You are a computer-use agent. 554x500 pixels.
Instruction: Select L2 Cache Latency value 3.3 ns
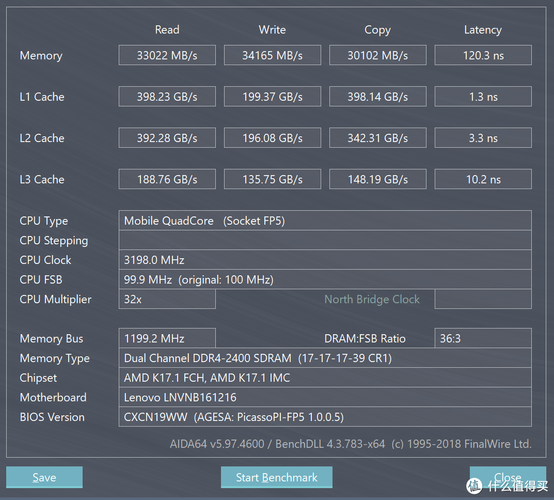pos(483,138)
